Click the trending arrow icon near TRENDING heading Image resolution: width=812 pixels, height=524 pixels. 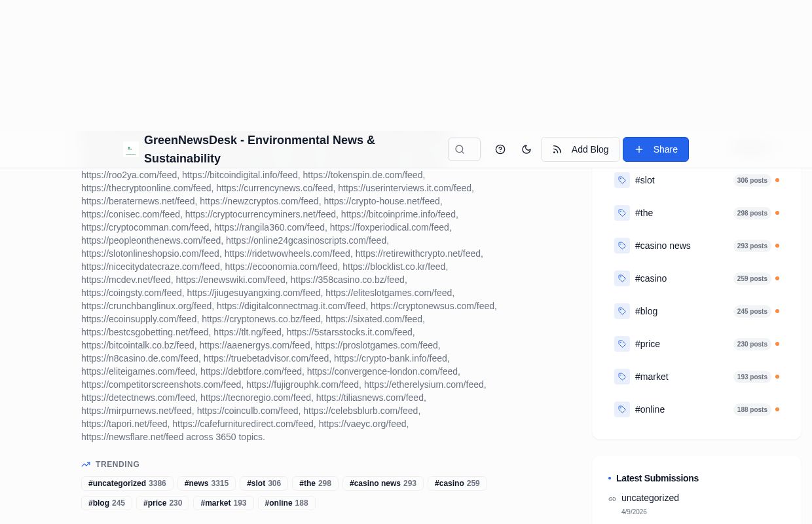tap(86, 464)
